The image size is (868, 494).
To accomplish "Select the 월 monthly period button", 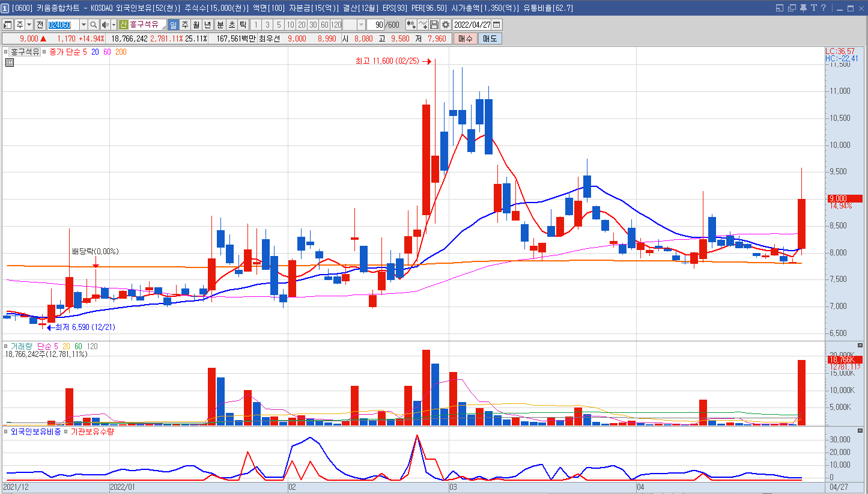I will [196, 25].
